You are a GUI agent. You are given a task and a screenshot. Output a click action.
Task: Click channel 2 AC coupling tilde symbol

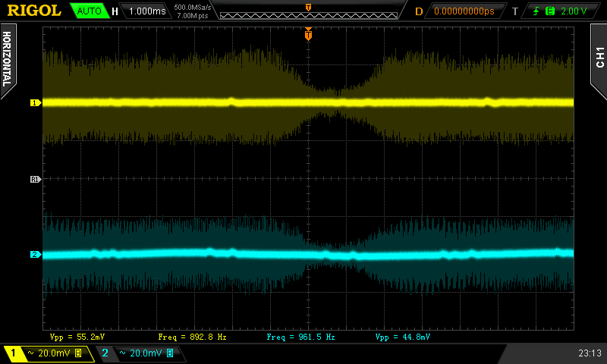[x=123, y=353]
